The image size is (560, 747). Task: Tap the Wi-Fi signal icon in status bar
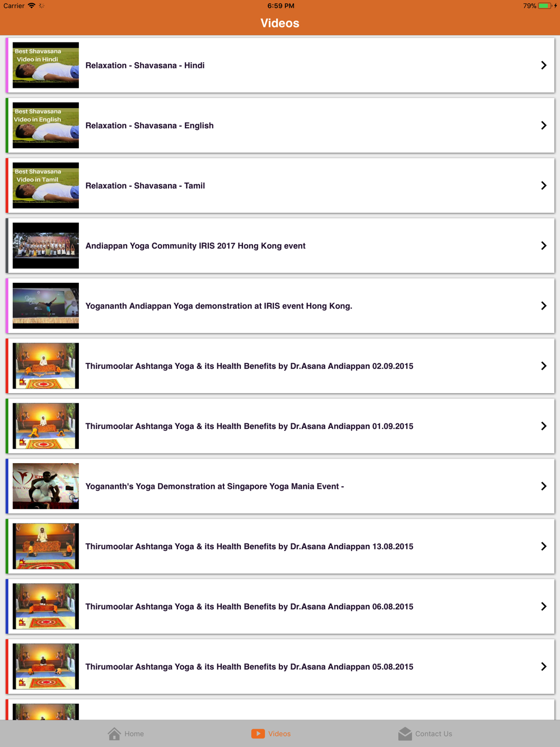[x=32, y=6]
